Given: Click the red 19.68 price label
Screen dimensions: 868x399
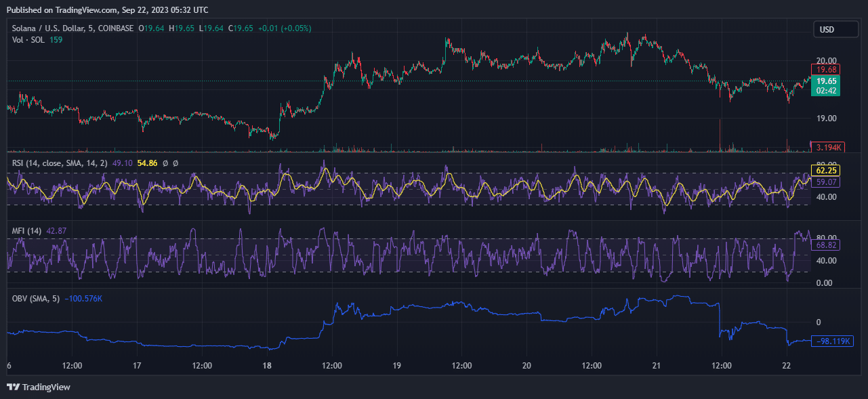Looking at the screenshot, I should pos(826,70).
